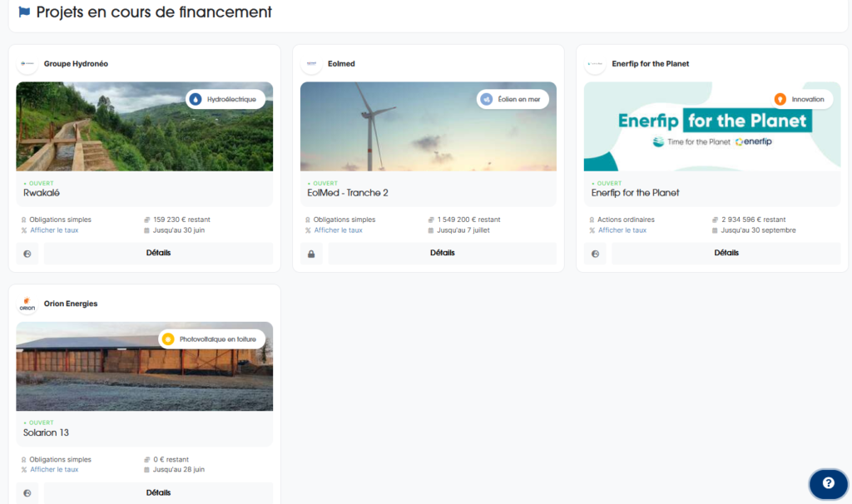The width and height of the screenshot is (852, 504).
Task: Click the Solarion 13 project title
Action: click(x=47, y=432)
